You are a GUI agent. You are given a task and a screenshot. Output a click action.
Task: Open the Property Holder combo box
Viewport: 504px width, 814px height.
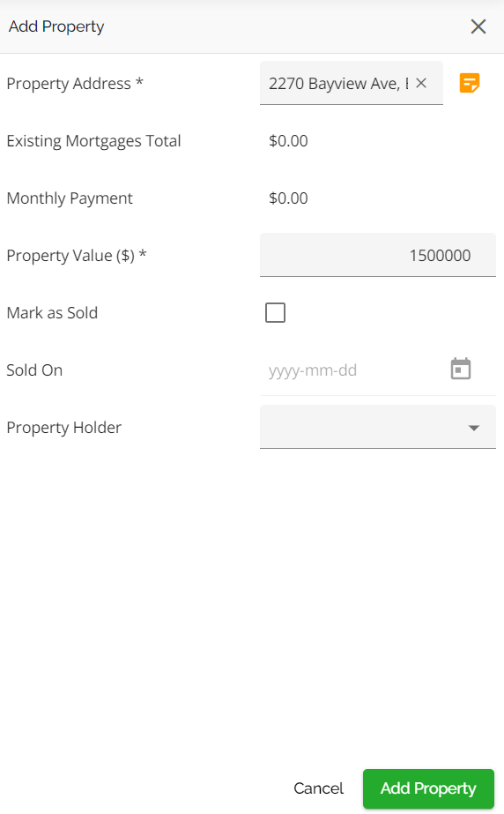click(x=377, y=427)
